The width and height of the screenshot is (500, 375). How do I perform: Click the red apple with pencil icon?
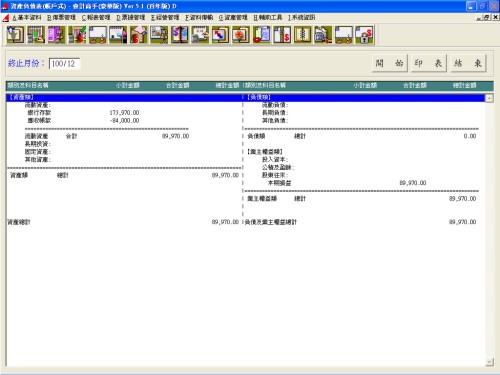77,35
